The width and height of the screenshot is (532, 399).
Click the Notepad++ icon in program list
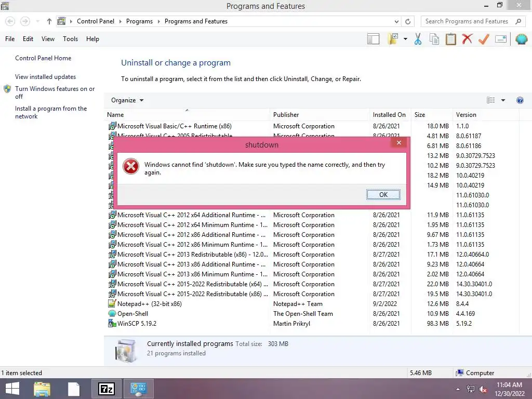point(112,303)
